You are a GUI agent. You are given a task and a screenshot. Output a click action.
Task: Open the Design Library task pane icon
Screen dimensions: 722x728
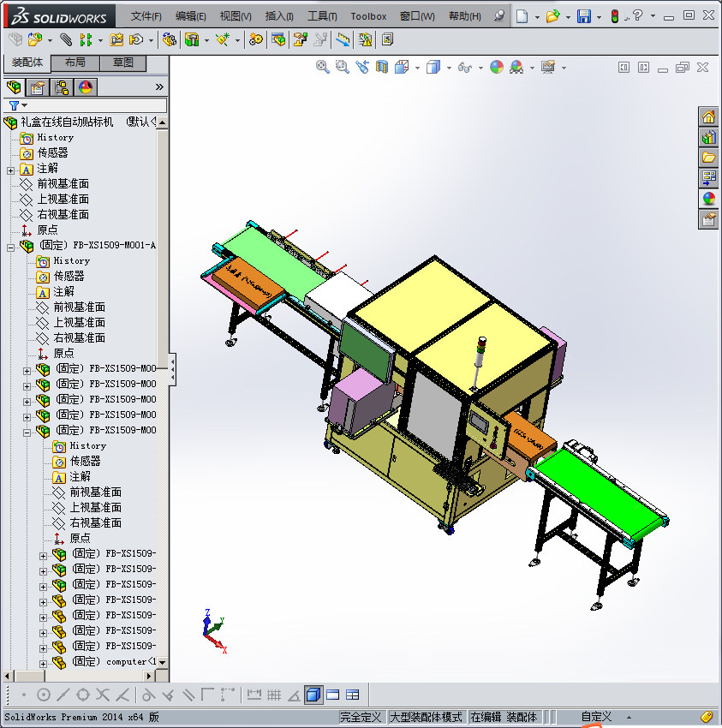tap(708, 137)
